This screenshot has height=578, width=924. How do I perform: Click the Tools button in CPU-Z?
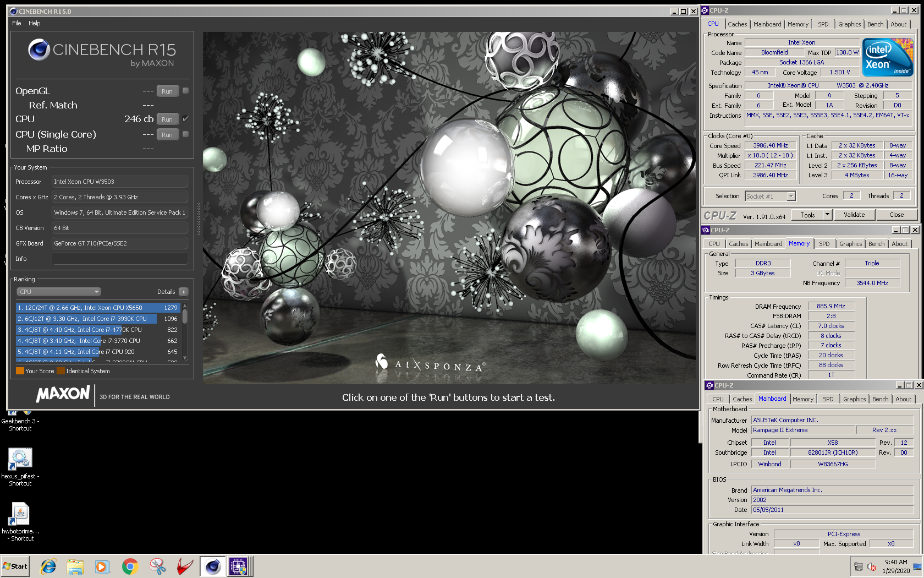click(807, 215)
